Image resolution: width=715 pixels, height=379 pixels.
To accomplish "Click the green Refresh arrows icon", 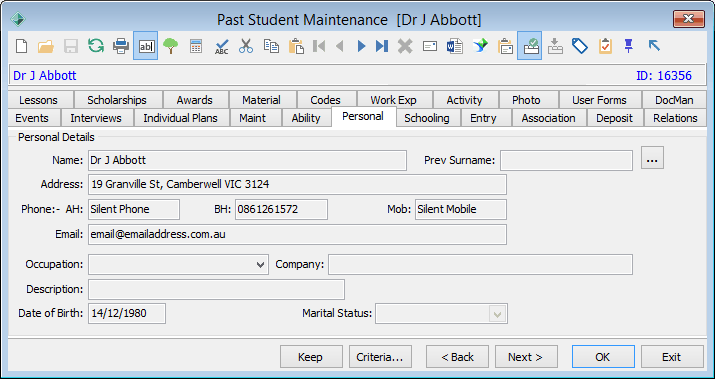I will point(96,46).
